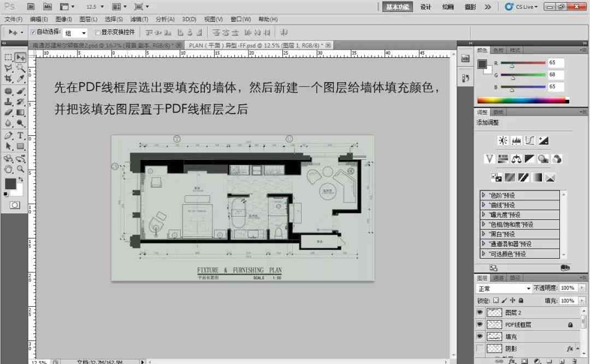Switch to 绘画 workspace
The width and height of the screenshot is (590, 364).
pyautogui.click(x=448, y=7)
